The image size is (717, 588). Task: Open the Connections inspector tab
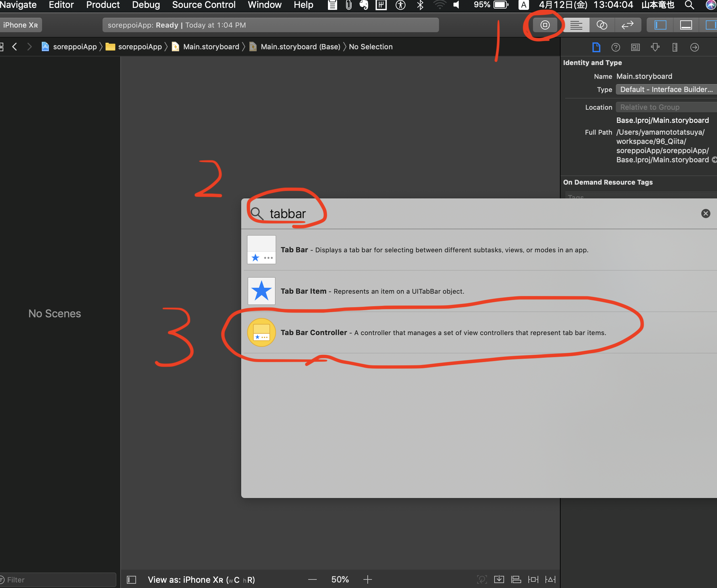(x=694, y=47)
